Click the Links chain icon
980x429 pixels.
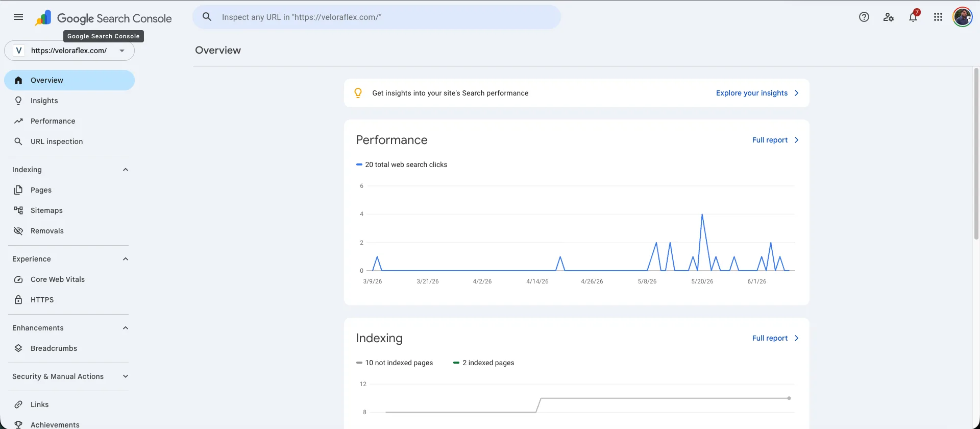click(18, 404)
